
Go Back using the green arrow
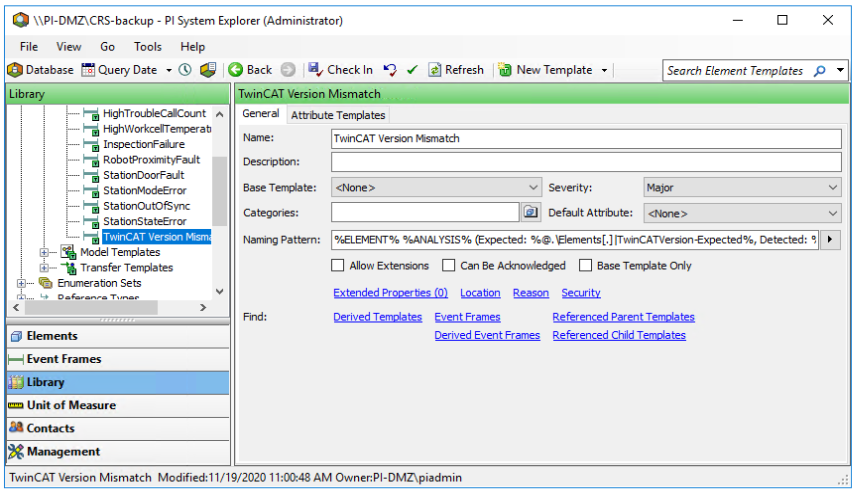(250, 70)
